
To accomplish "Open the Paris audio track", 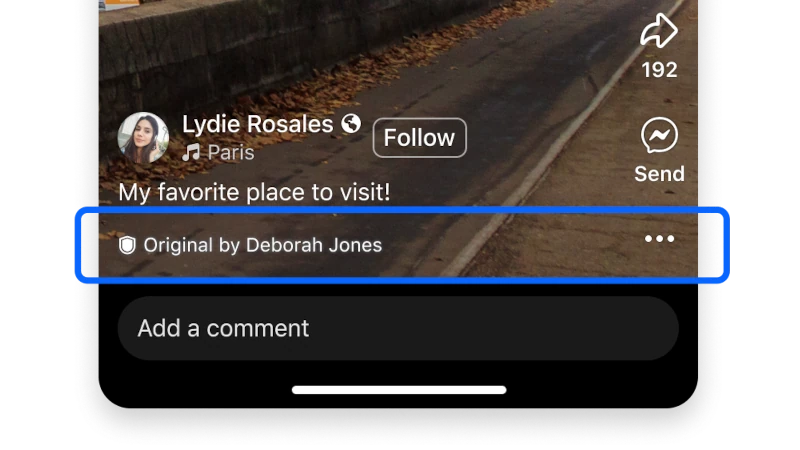I will 231,153.
